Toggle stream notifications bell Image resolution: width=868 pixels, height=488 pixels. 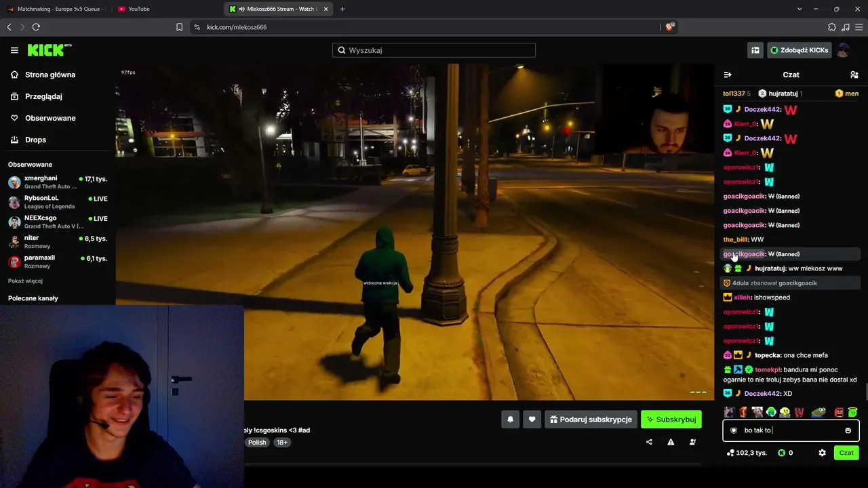click(x=511, y=420)
